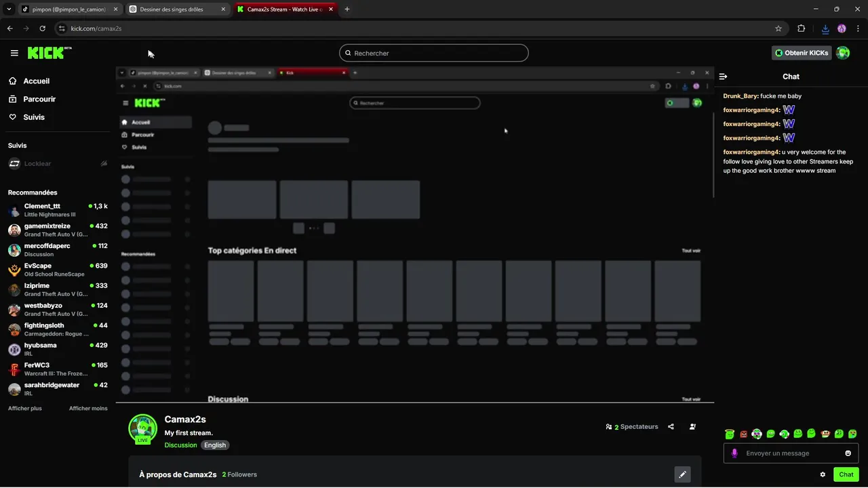Expand the list with Afficher plus

click(x=25, y=409)
